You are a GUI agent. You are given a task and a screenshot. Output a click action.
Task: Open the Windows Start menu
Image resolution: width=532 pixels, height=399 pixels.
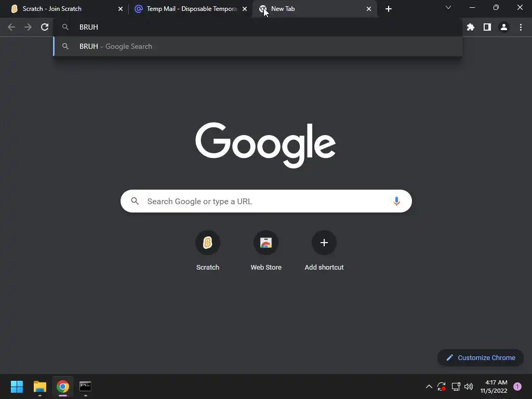(x=17, y=387)
